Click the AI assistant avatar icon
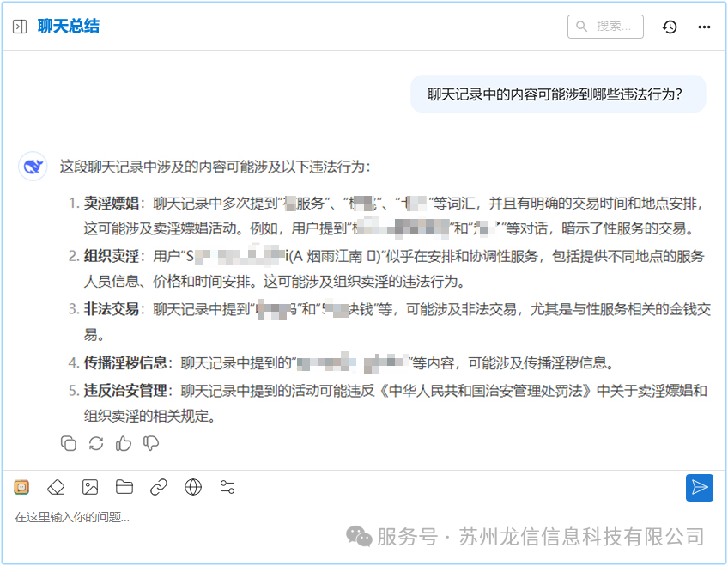 tap(33, 166)
